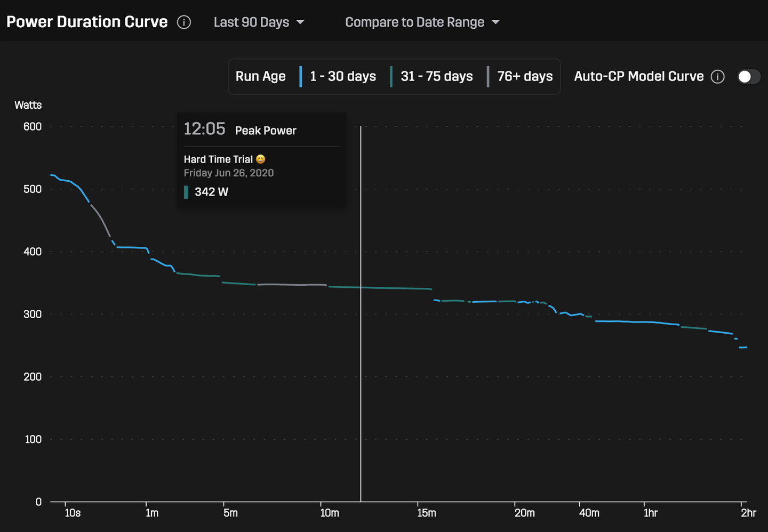Toggle the 1 - 30 days run age filter
The width and height of the screenshot is (768, 532).
coord(342,76)
